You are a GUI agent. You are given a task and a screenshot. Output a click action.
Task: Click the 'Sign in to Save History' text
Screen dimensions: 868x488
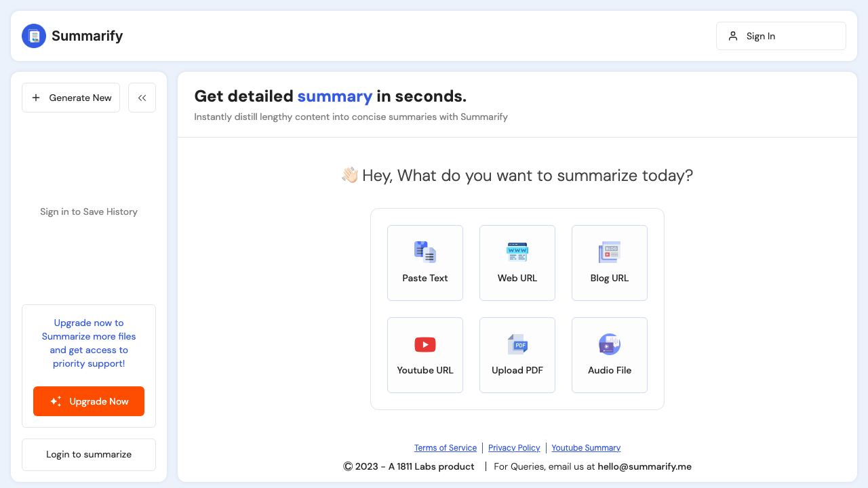pyautogui.click(x=89, y=211)
